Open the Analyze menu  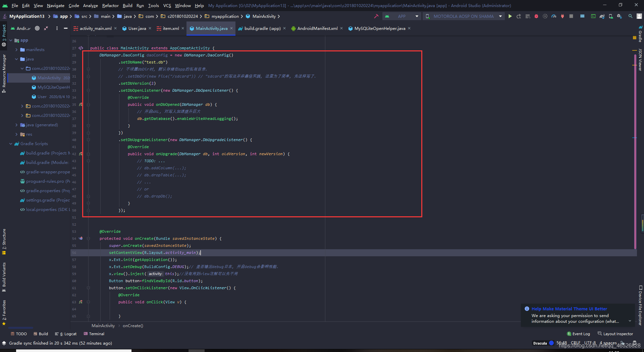pyautogui.click(x=91, y=5)
